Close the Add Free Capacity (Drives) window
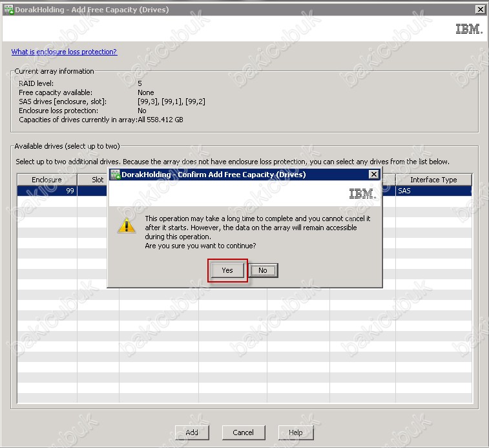This screenshot has height=448, width=489. (480, 10)
